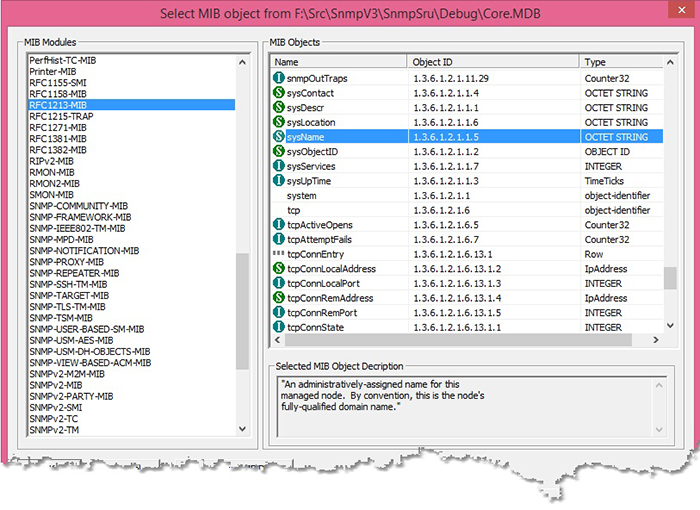The image size is (700, 510).
Task: Click MIB Modules list scroll-up arrow
Action: pos(242,62)
